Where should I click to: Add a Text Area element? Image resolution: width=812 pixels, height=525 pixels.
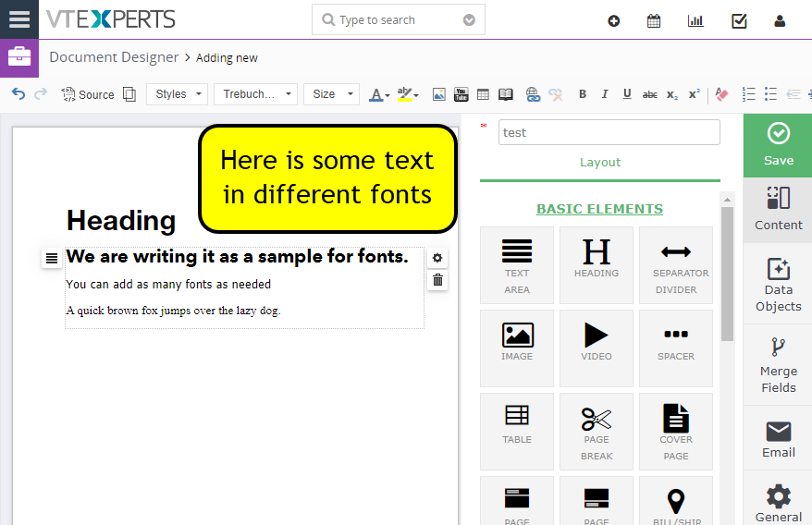coord(517,265)
